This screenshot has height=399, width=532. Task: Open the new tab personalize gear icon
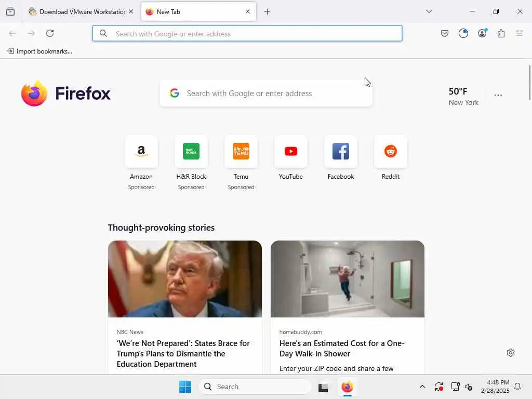pos(511,353)
